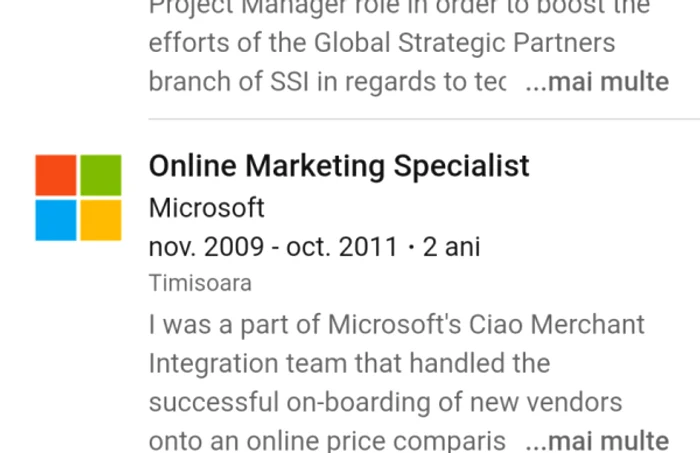Click the blue square of Microsoft logo
The image size is (700, 453).
click(x=56, y=220)
